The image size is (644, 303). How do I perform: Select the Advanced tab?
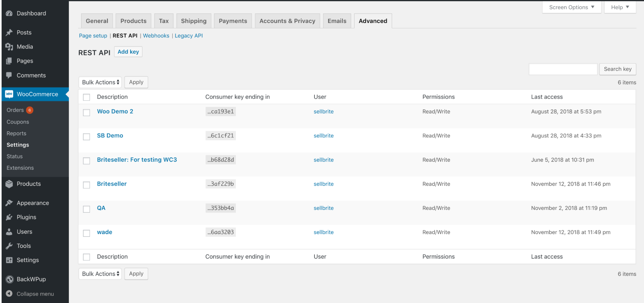[x=373, y=21]
